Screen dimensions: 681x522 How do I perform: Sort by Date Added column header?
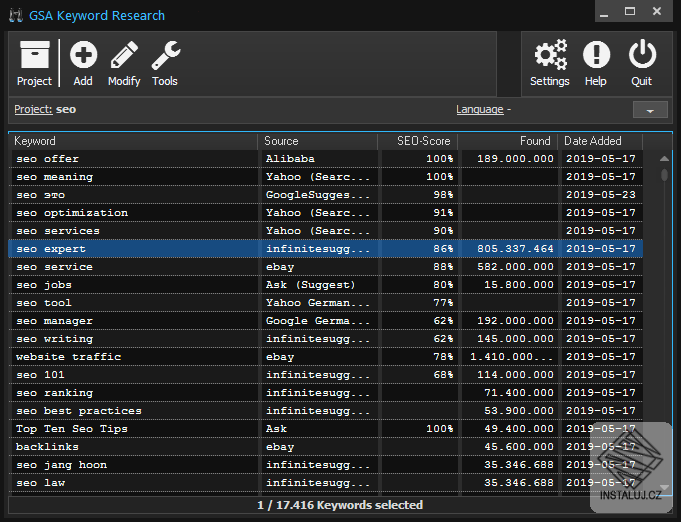click(x=601, y=141)
